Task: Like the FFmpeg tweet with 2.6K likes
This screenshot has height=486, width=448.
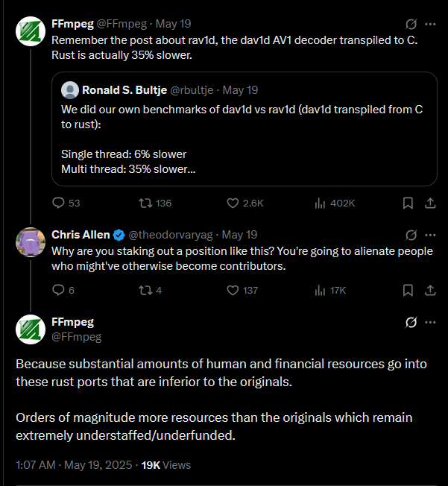Action: click(x=244, y=203)
